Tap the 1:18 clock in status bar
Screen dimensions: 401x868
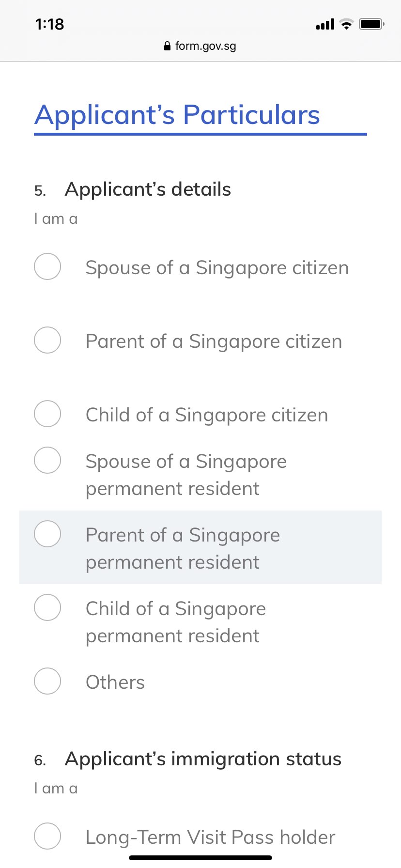coord(49,24)
